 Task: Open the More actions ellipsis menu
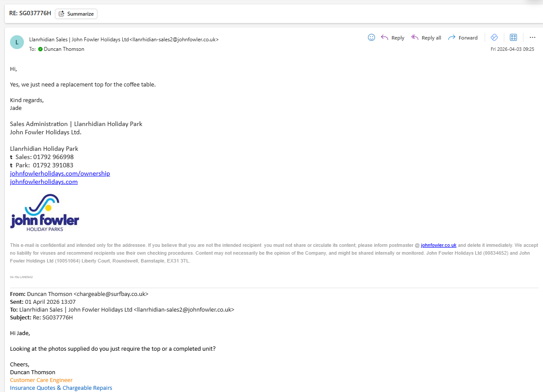coord(532,37)
